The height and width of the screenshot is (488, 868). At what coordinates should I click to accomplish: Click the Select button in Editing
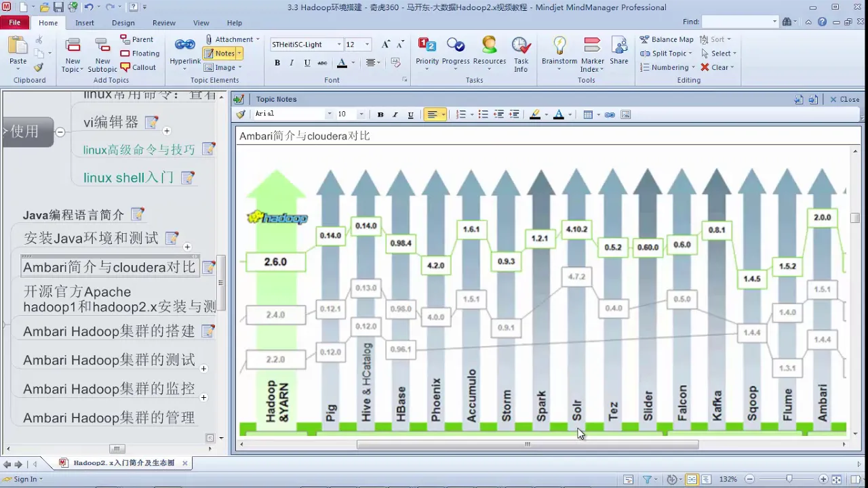coord(718,54)
